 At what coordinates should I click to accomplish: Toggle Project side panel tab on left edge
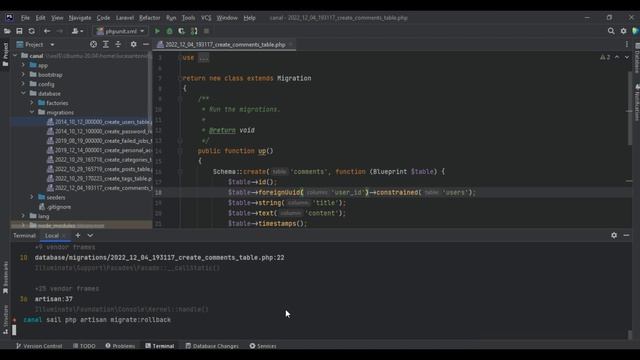click(x=5, y=55)
